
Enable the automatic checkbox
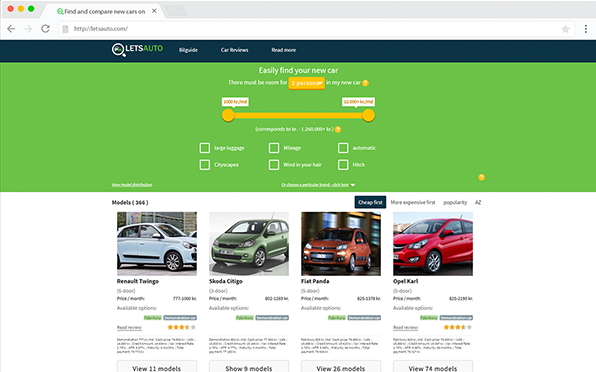point(343,148)
